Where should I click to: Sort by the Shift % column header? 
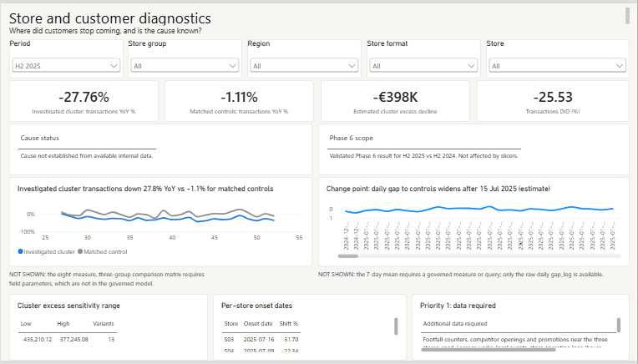288,324
